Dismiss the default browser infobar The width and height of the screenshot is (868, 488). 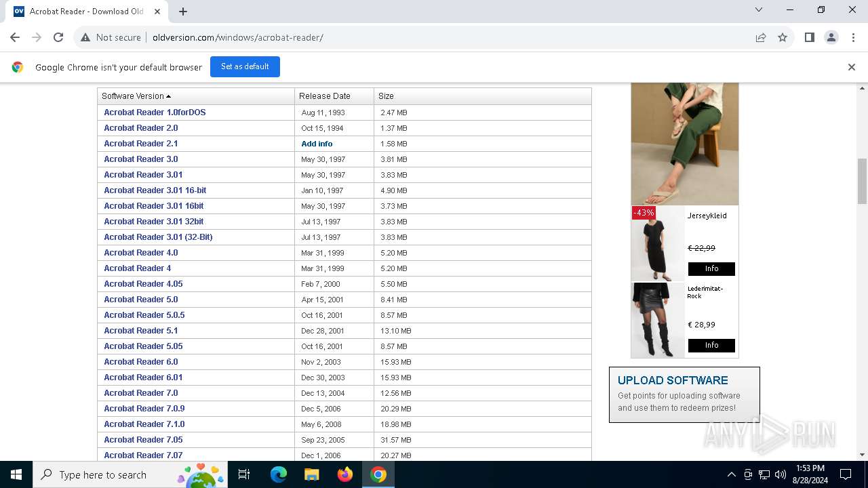(851, 67)
